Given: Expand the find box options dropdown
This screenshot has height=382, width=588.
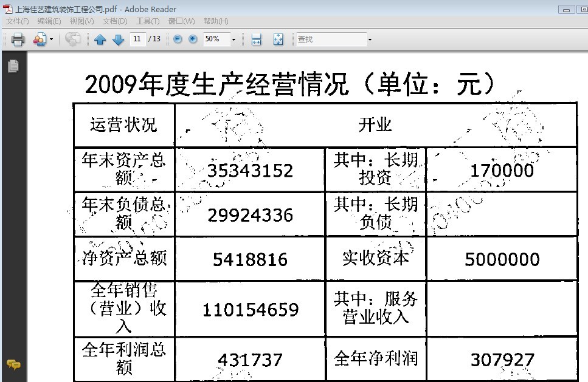Looking at the screenshot, I should 370,39.
